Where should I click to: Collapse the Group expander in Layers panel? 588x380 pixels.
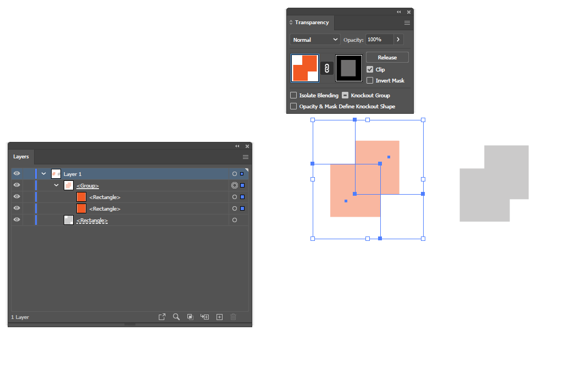[x=56, y=185]
